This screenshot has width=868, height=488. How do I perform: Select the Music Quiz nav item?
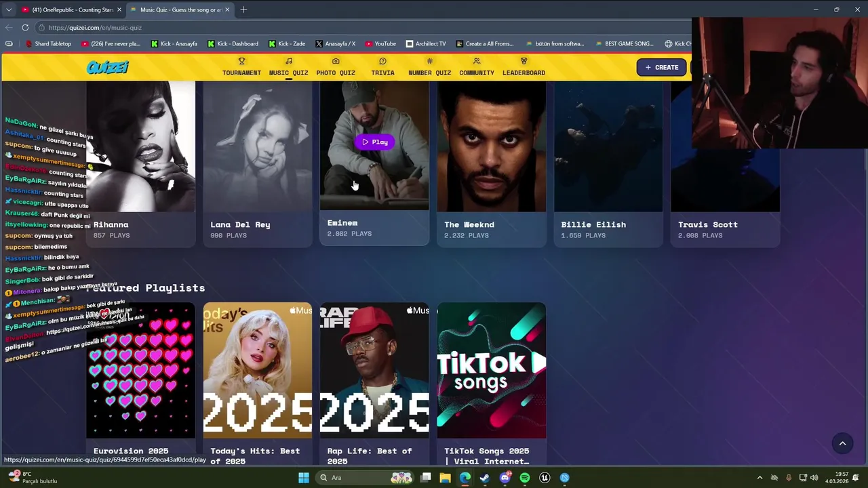pos(288,67)
